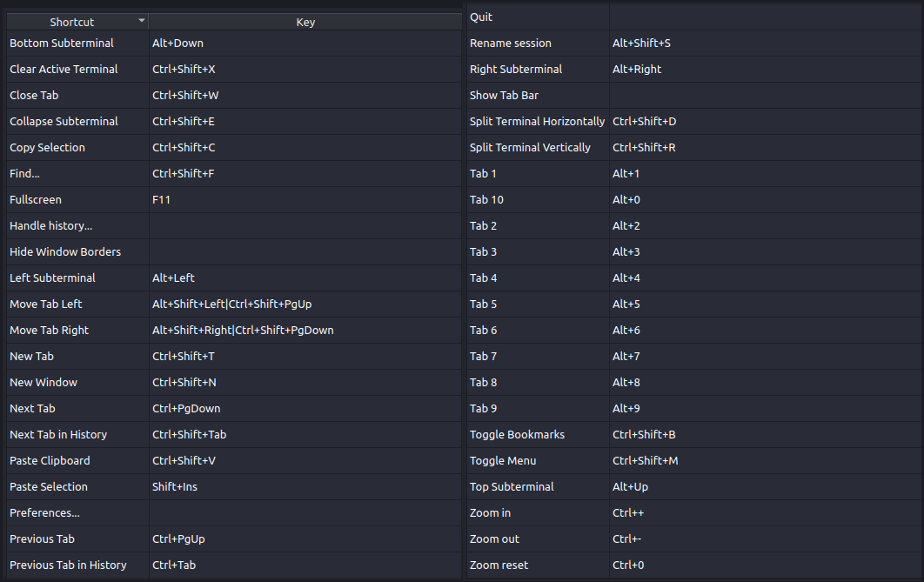Select Hide Window Borders row

(x=234, y=251)
